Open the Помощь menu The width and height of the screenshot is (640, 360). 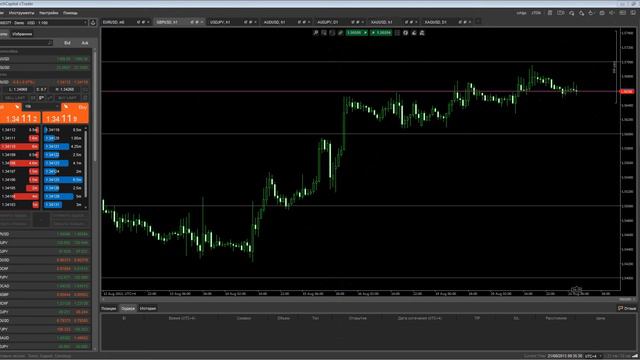point(70,13)
